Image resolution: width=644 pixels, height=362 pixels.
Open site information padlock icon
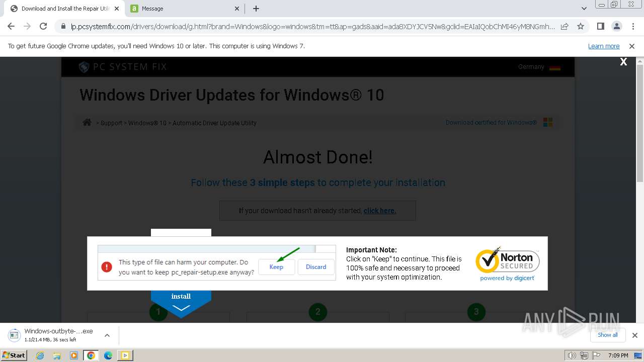point(63,27)
